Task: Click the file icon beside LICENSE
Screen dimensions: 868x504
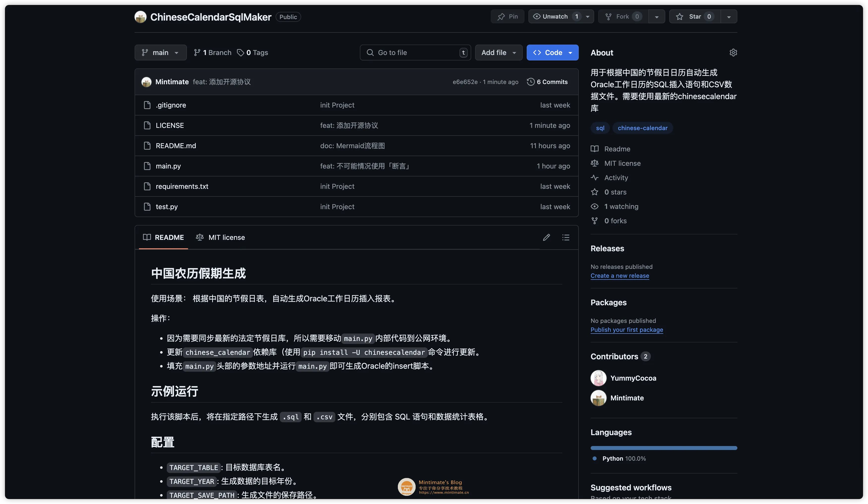Action: tap(147, 125)
